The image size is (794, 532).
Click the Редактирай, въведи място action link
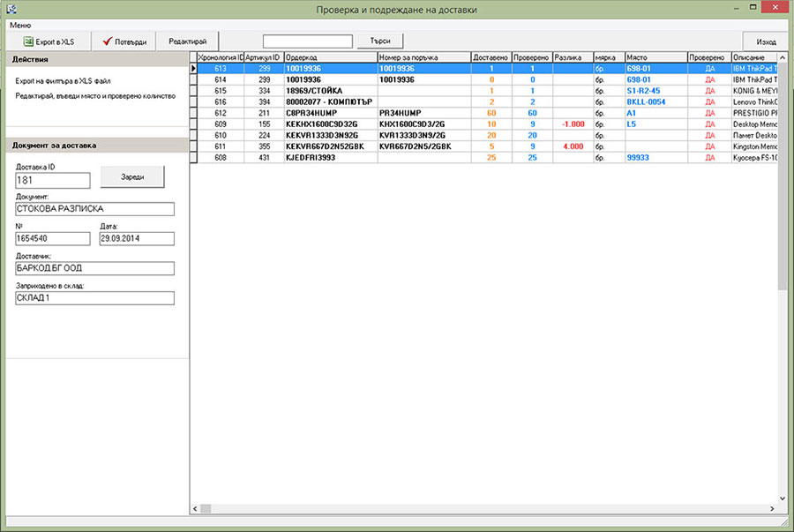(95, 96)
